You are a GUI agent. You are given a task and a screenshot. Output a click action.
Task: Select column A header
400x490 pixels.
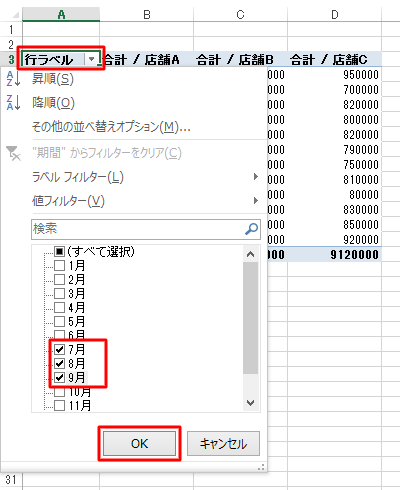tap(61, 14)
